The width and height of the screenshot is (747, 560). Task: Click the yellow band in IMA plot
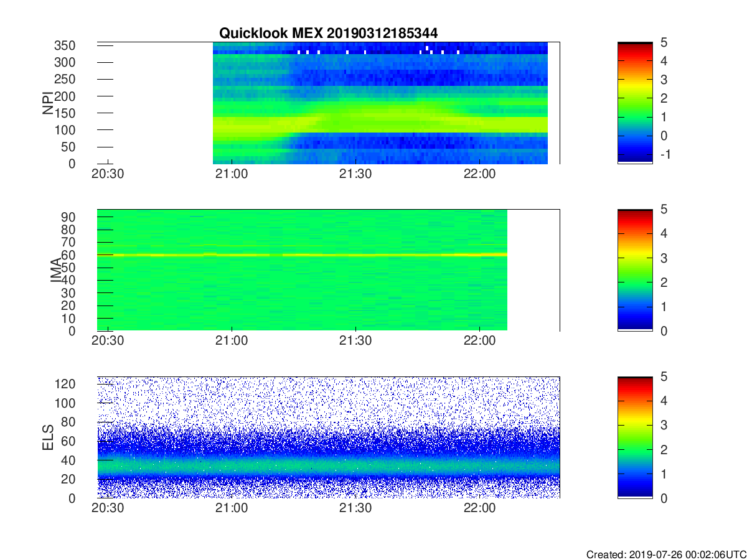pos(303,254)
